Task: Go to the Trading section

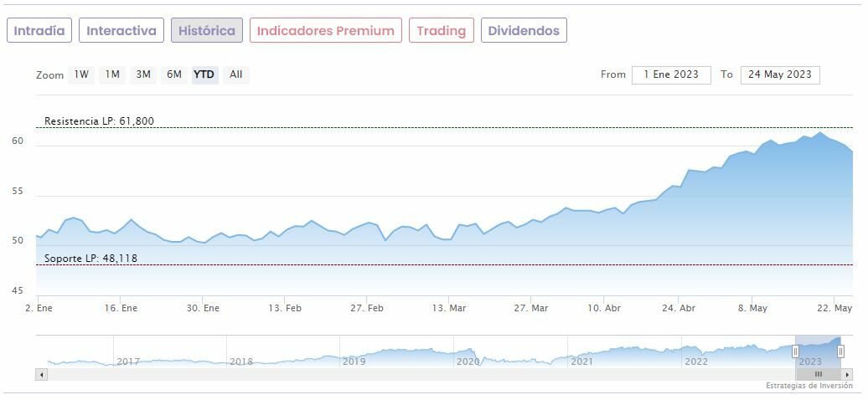Action: click(x=441, y=31)
